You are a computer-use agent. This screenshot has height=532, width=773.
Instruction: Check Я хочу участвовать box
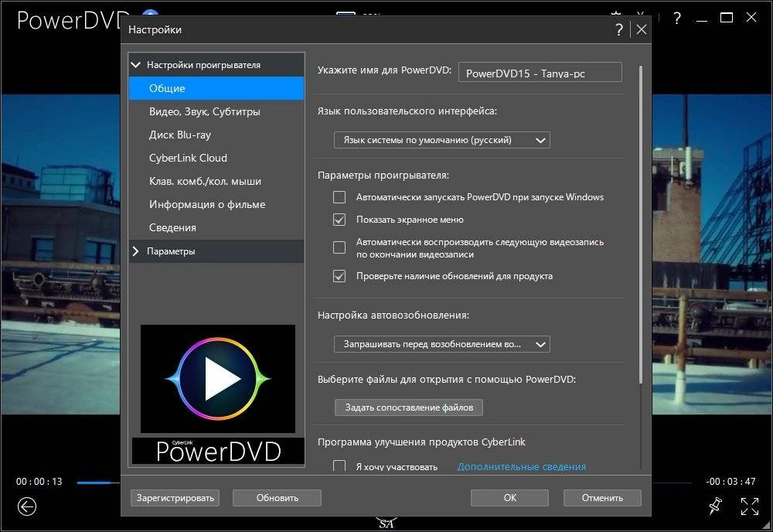[339, 466]
